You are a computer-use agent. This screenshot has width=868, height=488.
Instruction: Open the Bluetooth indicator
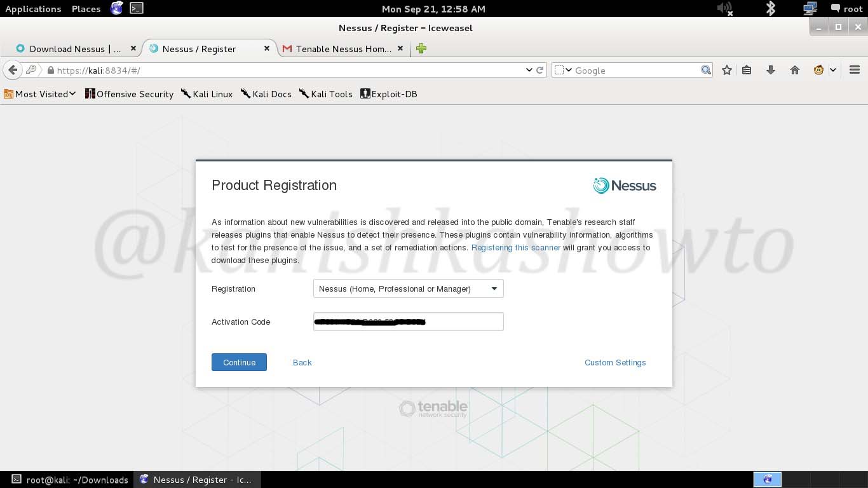771,8
